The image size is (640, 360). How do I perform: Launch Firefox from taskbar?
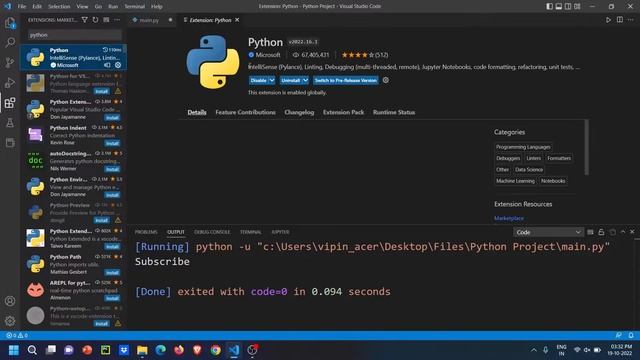(179, 350)
